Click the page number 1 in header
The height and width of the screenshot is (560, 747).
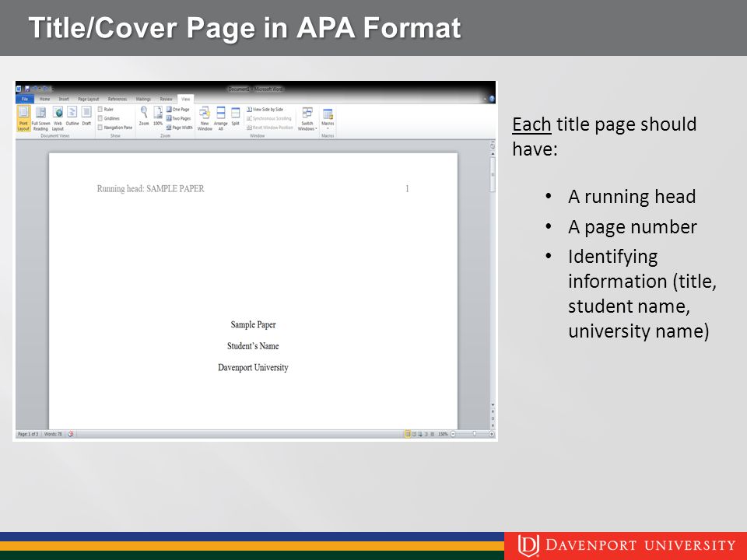point(407,188)
